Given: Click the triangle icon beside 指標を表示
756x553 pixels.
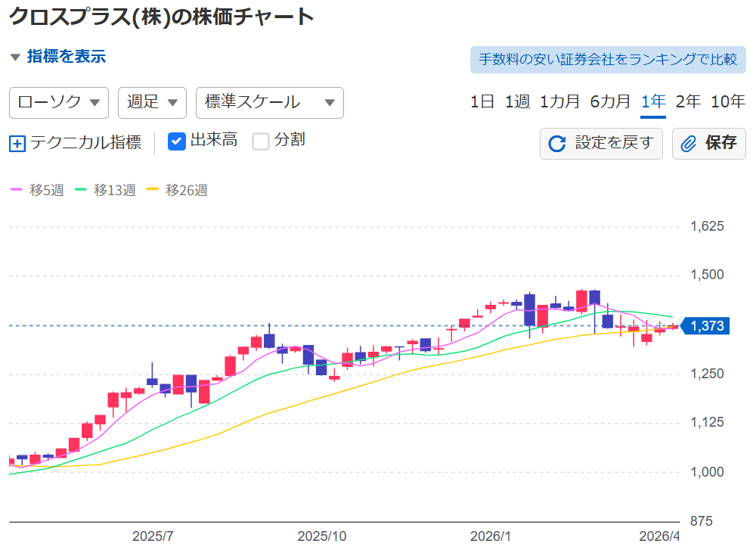Looking at the screenshot, I should click(x=15, y=57).
